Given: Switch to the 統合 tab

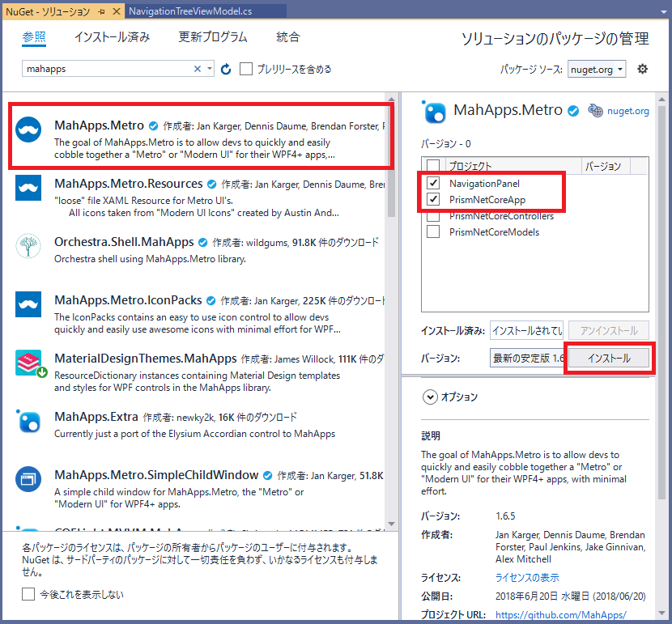Looking at the screenshot, I should 288,37.
